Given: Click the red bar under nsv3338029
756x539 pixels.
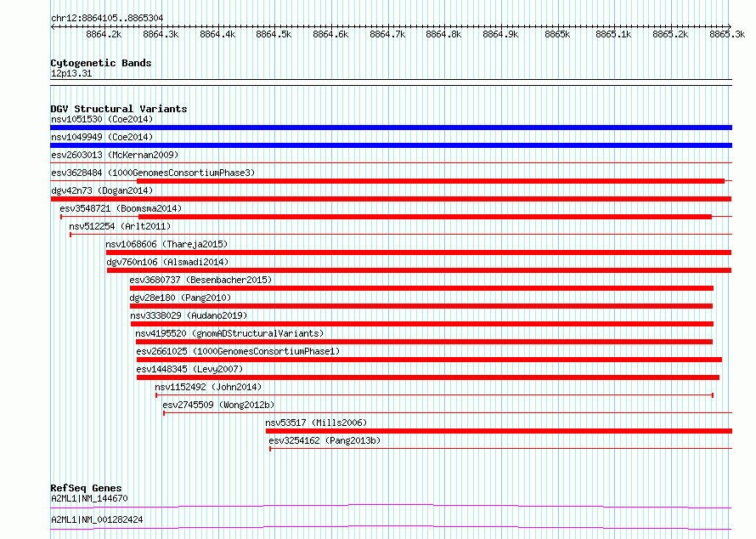Looking at the screenshot, I should point(422,324).
